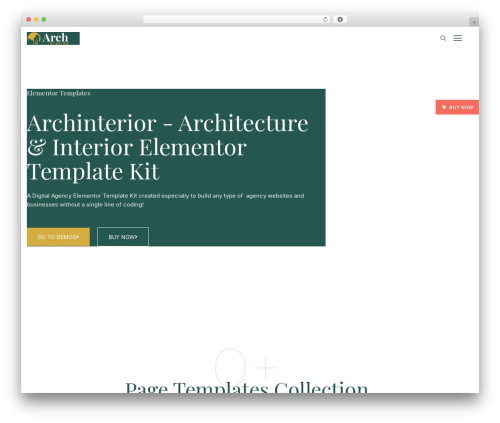Click the round icon beside the address bar
The image size is (500, 423).
[x=340, y=20]
